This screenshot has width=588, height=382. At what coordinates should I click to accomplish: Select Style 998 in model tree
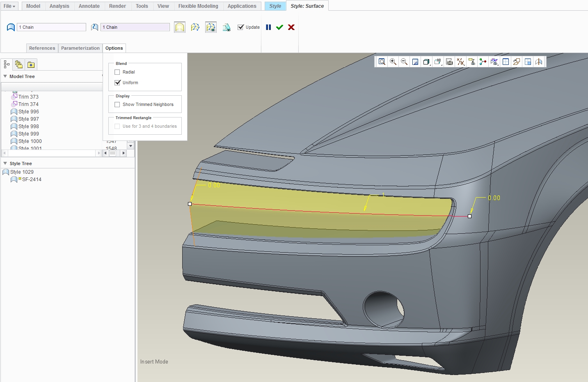25,127
